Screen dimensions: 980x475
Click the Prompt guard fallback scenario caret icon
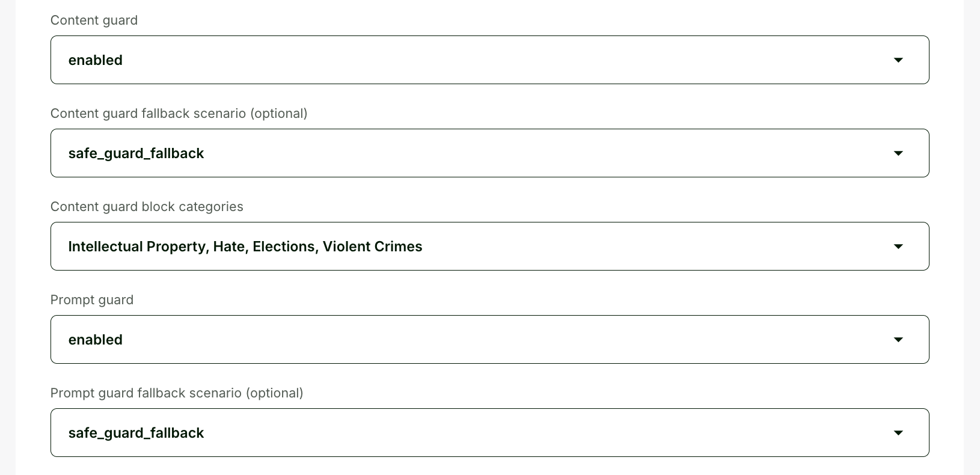coord(898,433)
